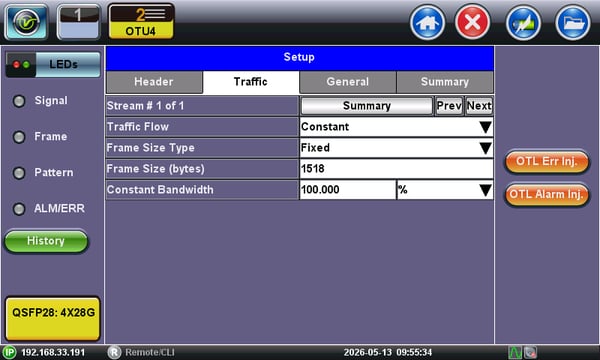Open the blue signal/laser control icon
600x360 pixels.
[523, 23]
